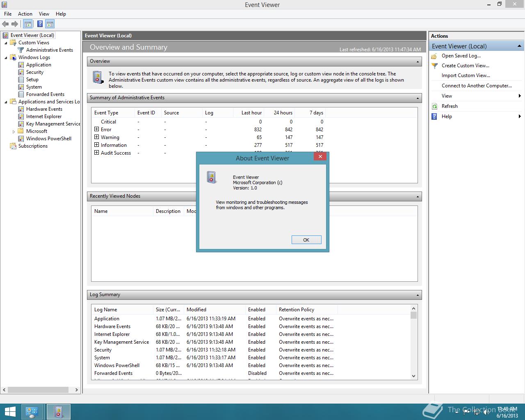This screenshot has width=525, height=420.
Task: Open the Action menu
Action: pos(25,14)
